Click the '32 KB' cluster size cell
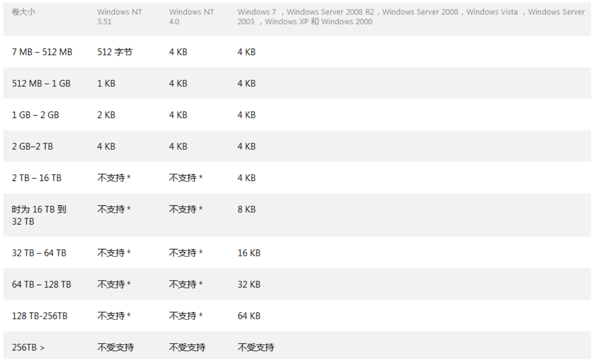 pos(249,284)
